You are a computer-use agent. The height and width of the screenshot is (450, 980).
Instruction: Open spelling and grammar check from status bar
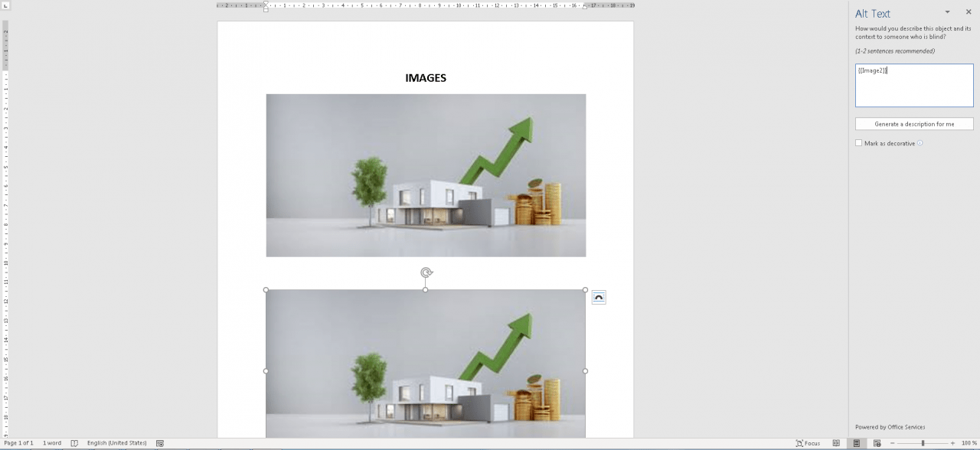pyautogui.click(x=74, y=443)
